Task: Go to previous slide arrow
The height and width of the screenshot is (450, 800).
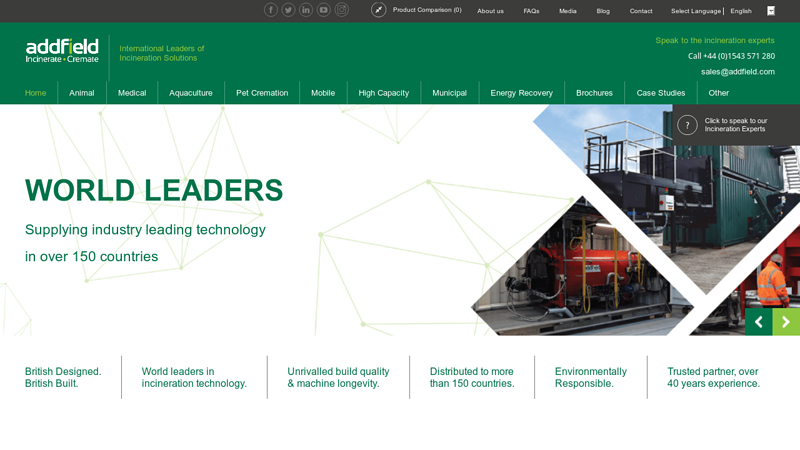Action: [759, 322]
